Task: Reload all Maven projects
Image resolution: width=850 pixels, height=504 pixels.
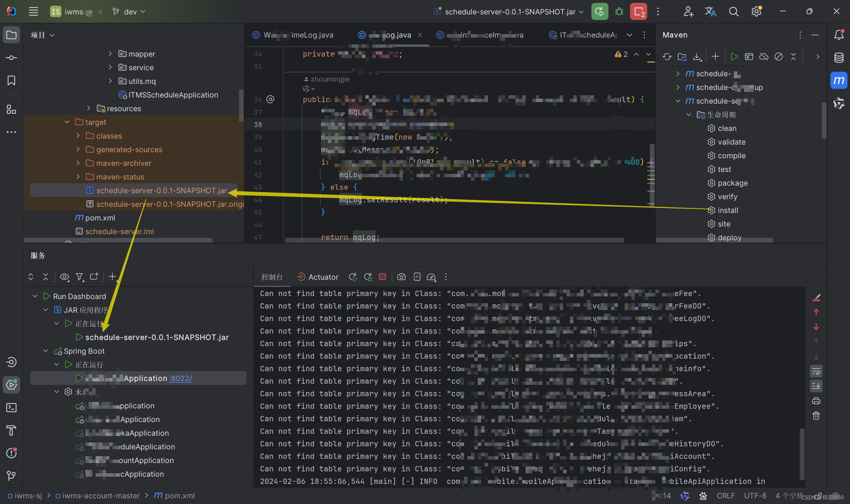Action: [667, 57]
